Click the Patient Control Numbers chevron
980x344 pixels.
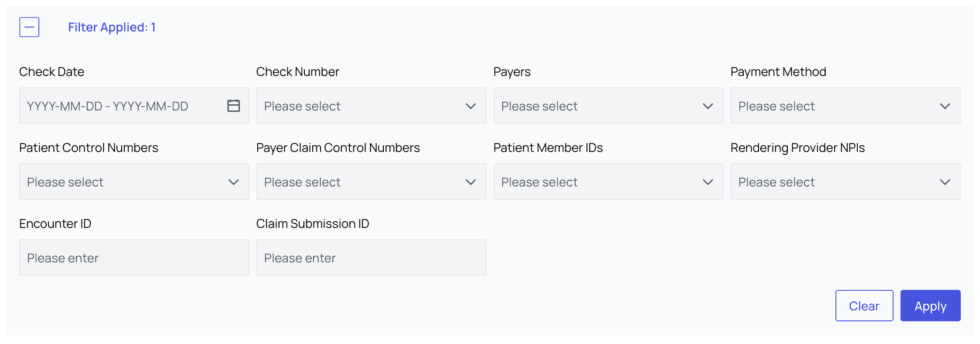tap(234, 182)
